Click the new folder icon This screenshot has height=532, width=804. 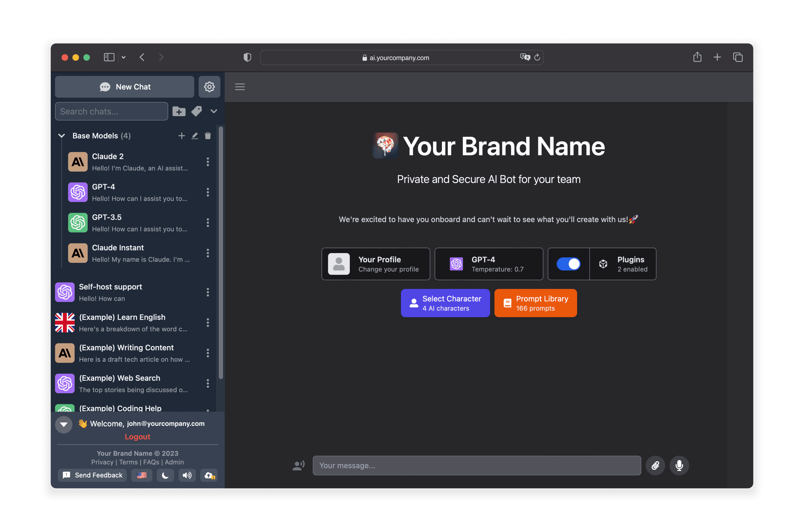click(179, 111)
